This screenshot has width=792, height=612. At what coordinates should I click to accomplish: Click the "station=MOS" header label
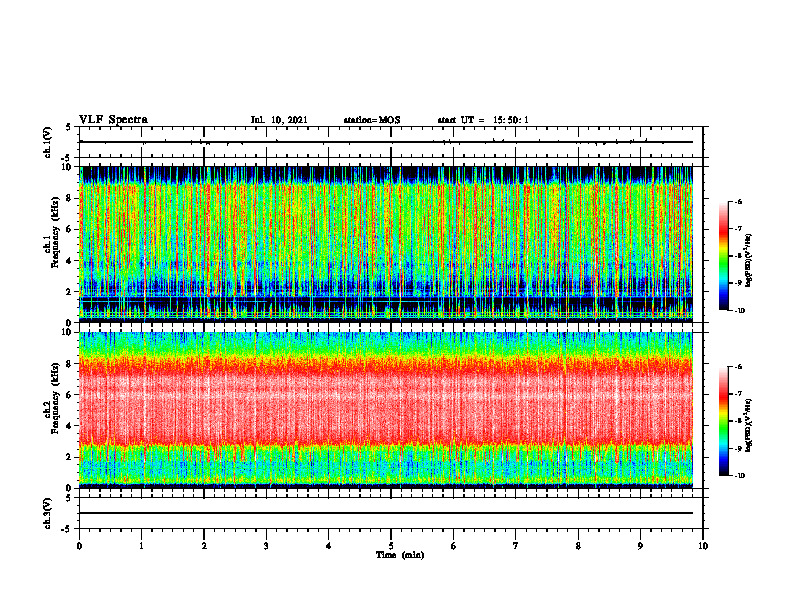pos(372,120)
